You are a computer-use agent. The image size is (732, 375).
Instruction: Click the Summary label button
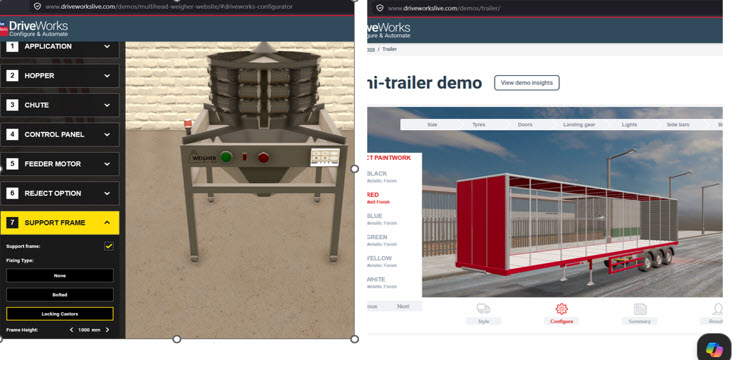click(640, 321)
